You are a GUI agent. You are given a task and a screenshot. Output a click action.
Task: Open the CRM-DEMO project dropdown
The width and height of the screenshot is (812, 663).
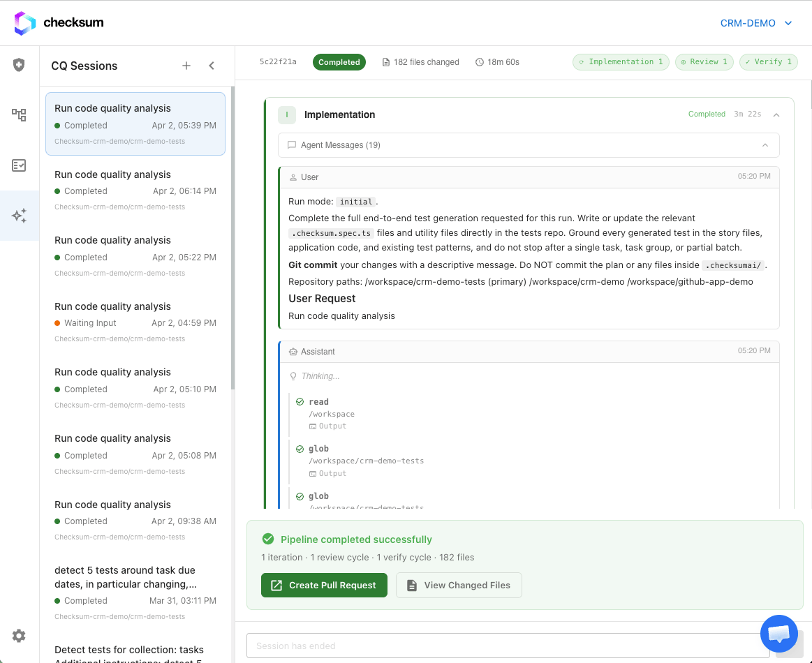pyautogui.click(x=756, y=23)
